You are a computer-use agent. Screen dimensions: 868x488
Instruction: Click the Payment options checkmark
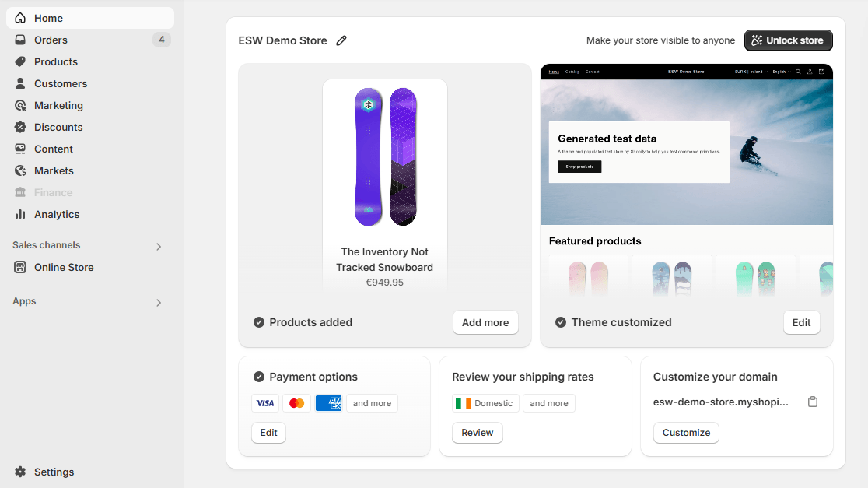point(258,377)
